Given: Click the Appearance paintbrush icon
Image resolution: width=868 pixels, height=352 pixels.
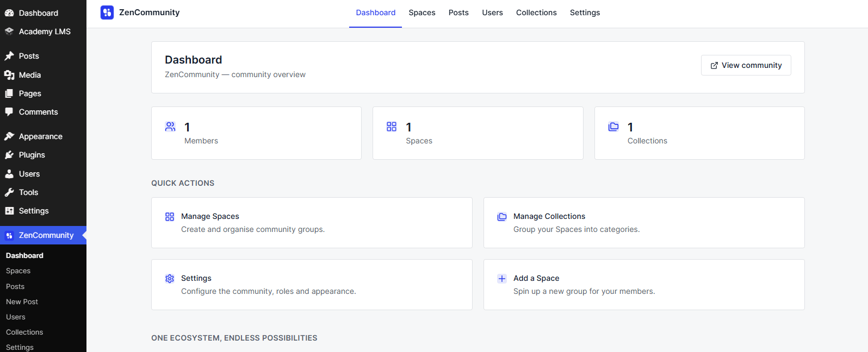Looking at the screenshot, I should pyautogui.click(x=9, y=136).
